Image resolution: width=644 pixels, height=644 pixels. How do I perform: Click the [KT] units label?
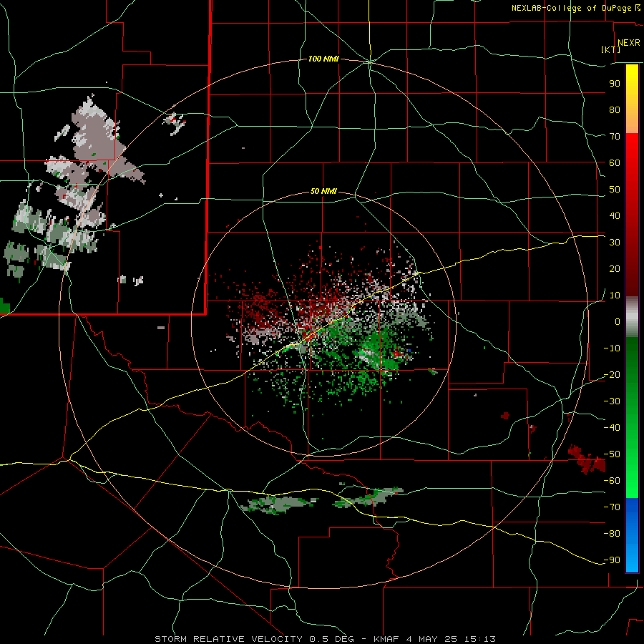610,49
